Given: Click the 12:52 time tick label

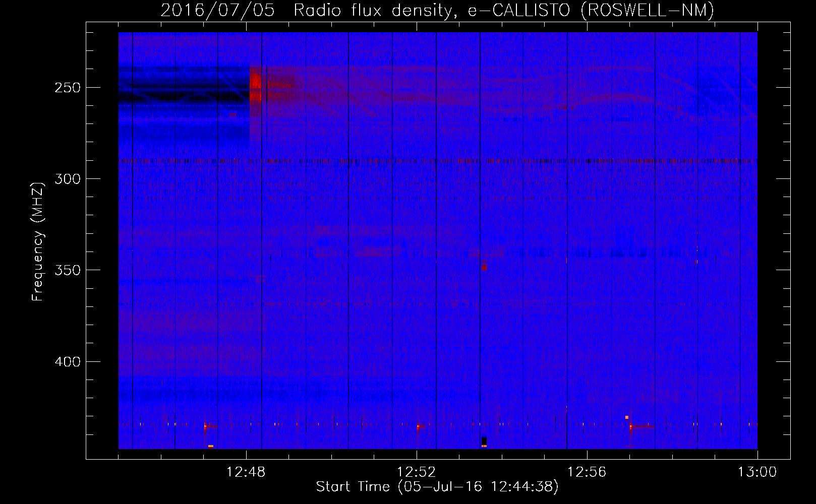Looking at the screenshot, I should (x=417, y=472).
